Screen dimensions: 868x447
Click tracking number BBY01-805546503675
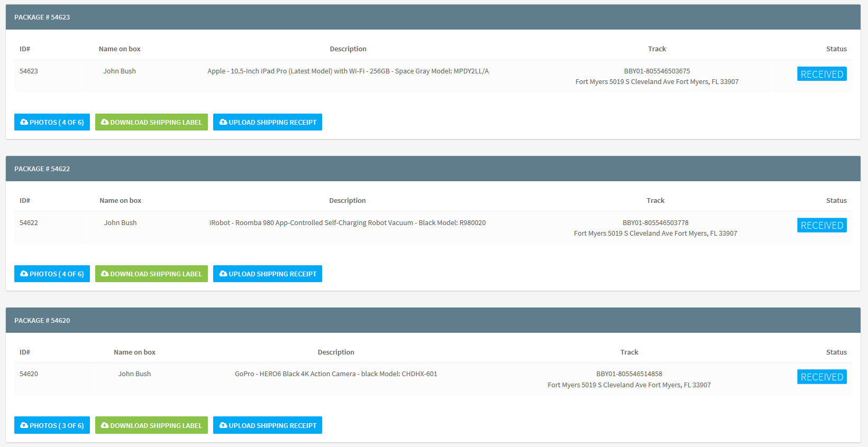tap(657, 71)
